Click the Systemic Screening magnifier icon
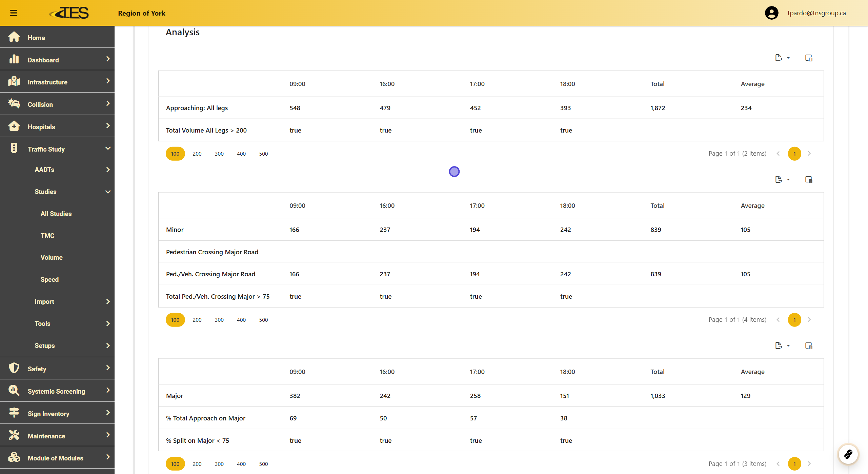 (x=14, y=391)
